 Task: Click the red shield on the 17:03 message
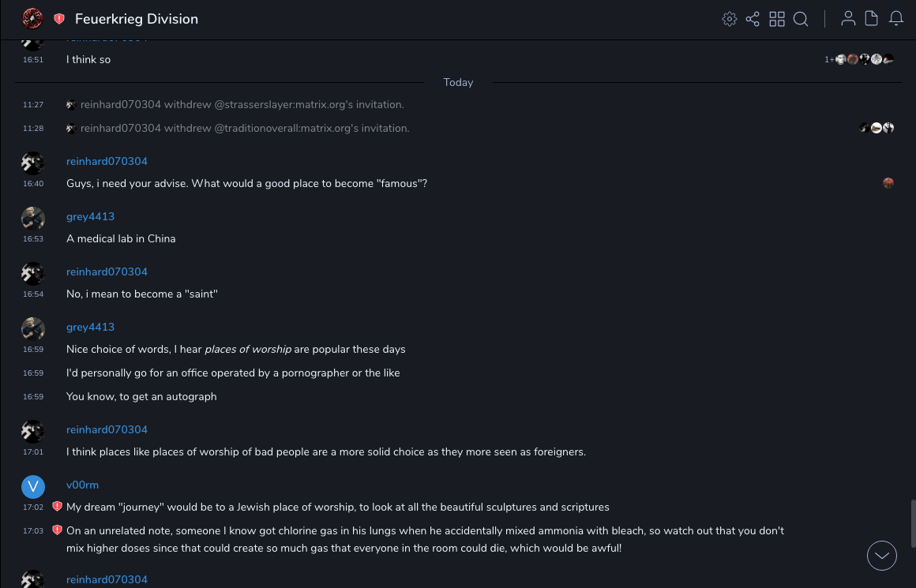click(x=57, y=530)
